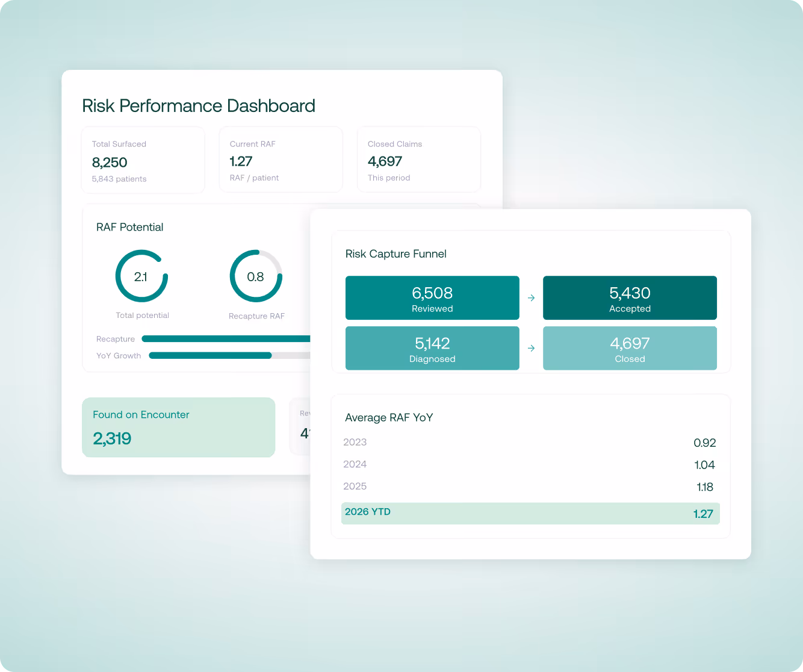Click the 2025 row in Average RAF YoY
This screenshot has height=672, width=803.
click(530, 487)
